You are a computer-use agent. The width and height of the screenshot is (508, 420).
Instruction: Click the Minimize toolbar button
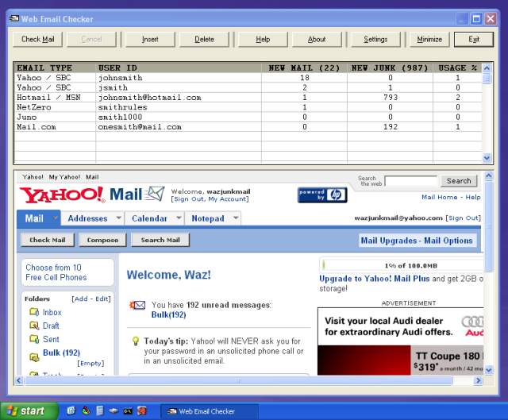click(429, 39)
